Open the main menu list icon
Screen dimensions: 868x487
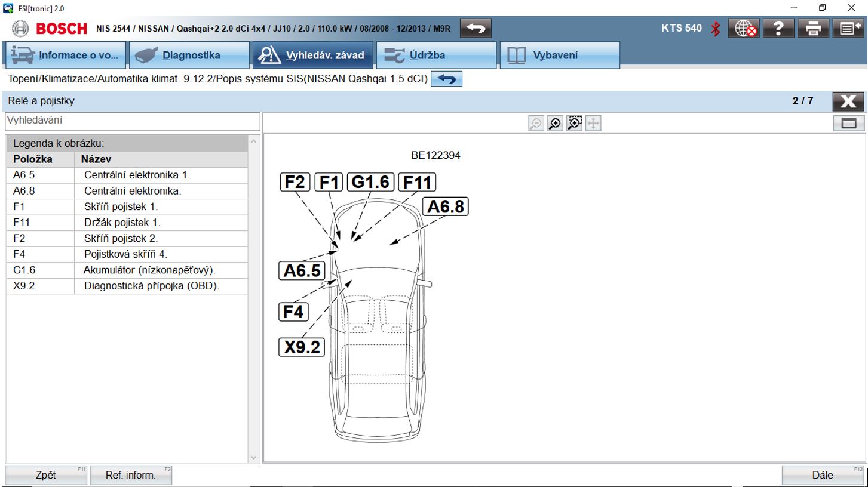[x=848, y=29]
